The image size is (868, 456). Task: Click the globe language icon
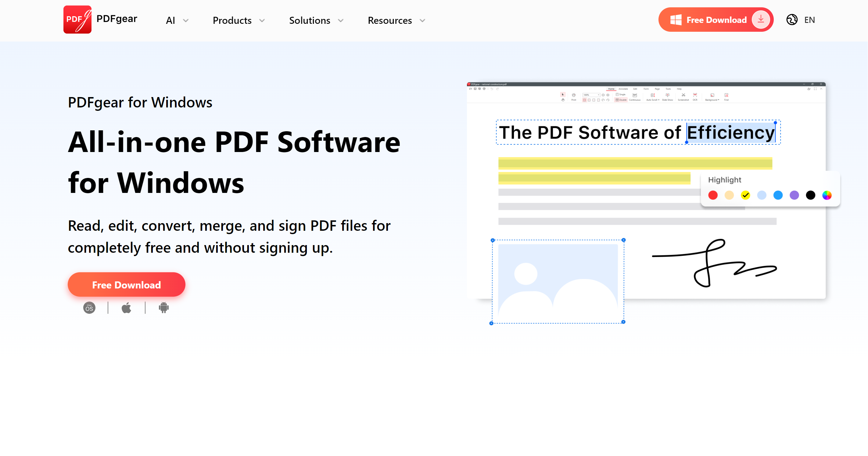[x=791, y=20]
